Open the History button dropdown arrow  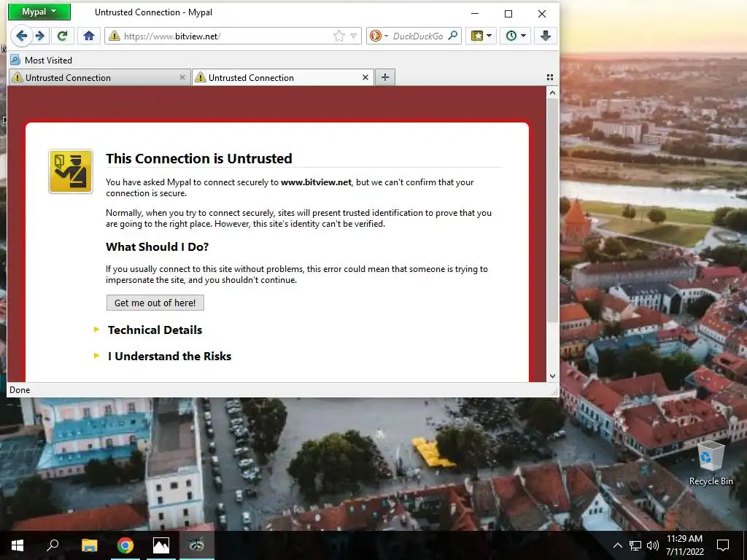coord(524,36)
